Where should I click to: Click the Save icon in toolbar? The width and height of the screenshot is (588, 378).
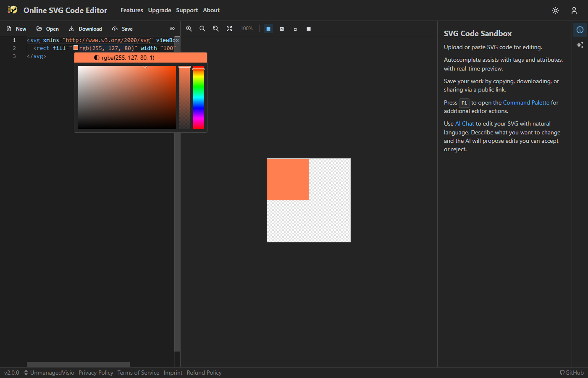115,29
